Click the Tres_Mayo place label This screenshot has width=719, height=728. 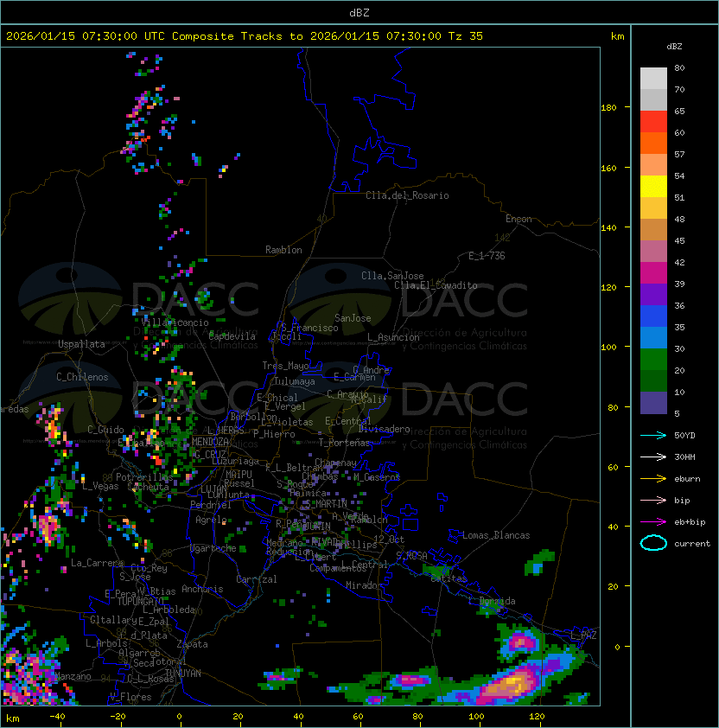(x=285, y=366)
